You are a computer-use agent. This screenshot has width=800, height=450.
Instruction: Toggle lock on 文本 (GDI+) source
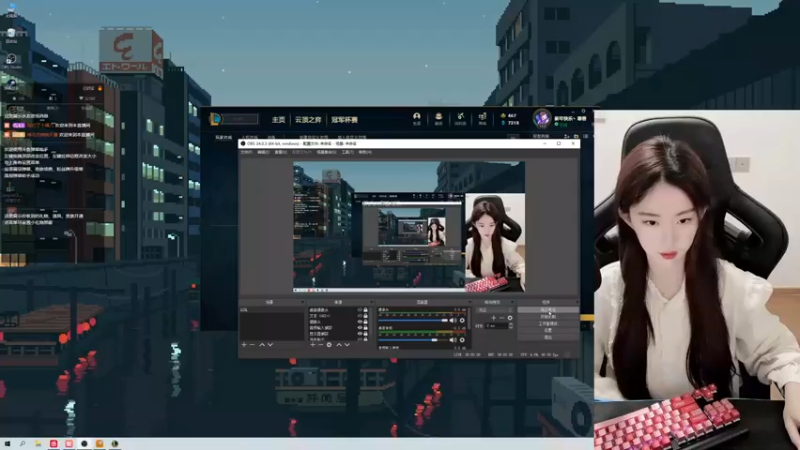365,316
